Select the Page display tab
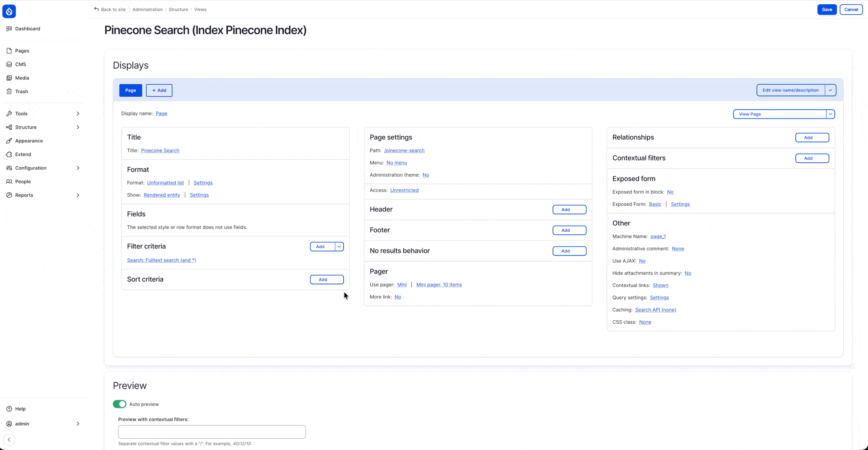The width and height of the screenshot is (868, 450). (131, 90)
